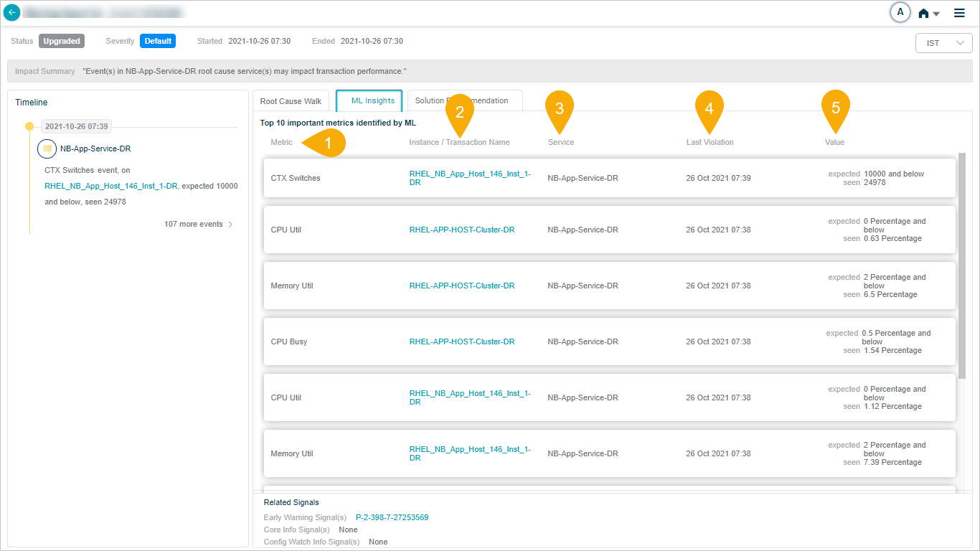Click the back arrow icon

click(12, 13)
